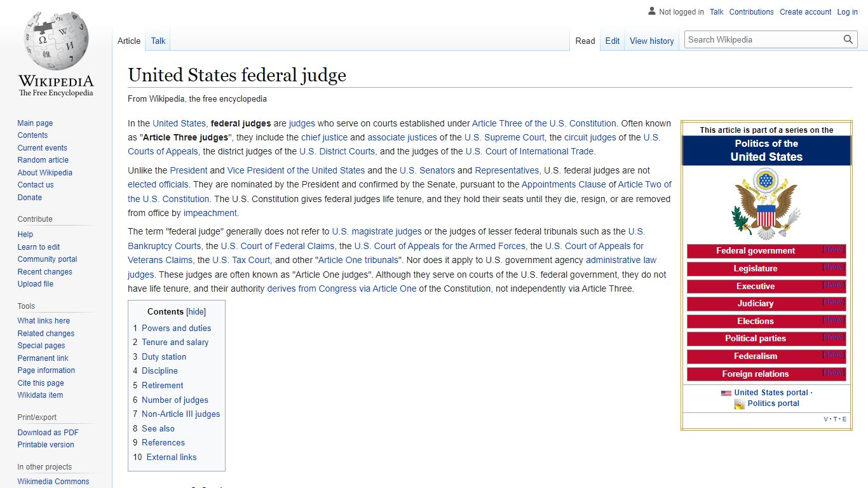This screenshot has height=488, width=868.
Task: Jump to Powers and duties section
Action: tap(176, 329)
